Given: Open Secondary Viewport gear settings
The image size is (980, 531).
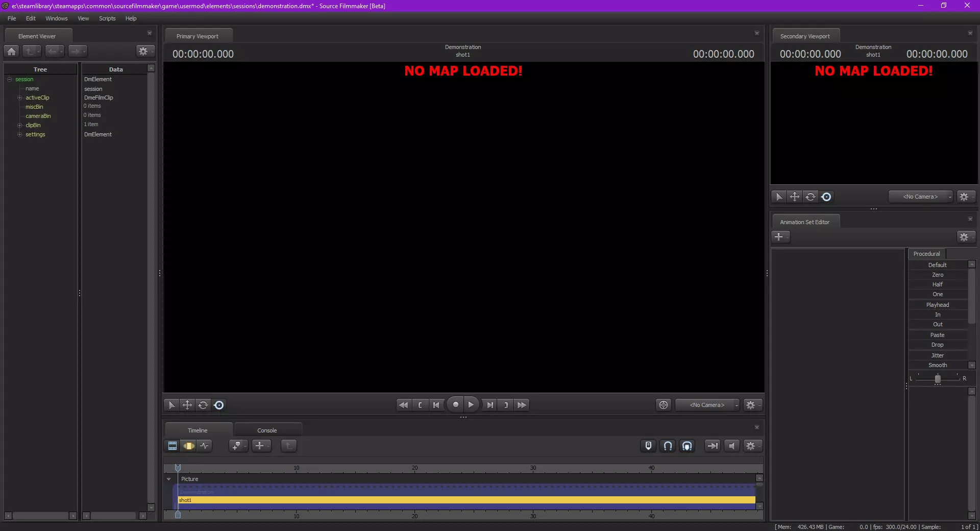Looking at the screenshot, I should coord(966,197).
